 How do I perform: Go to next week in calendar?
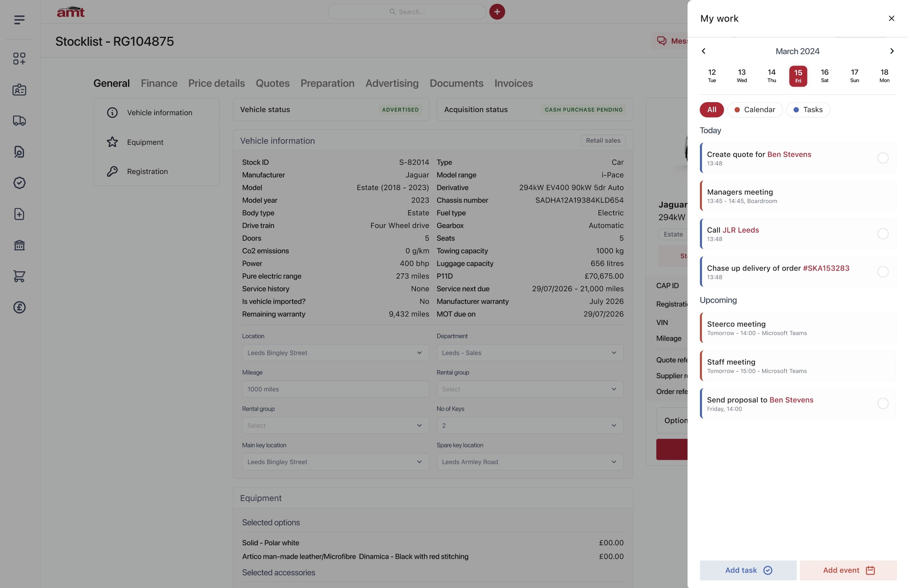(891, 51)
